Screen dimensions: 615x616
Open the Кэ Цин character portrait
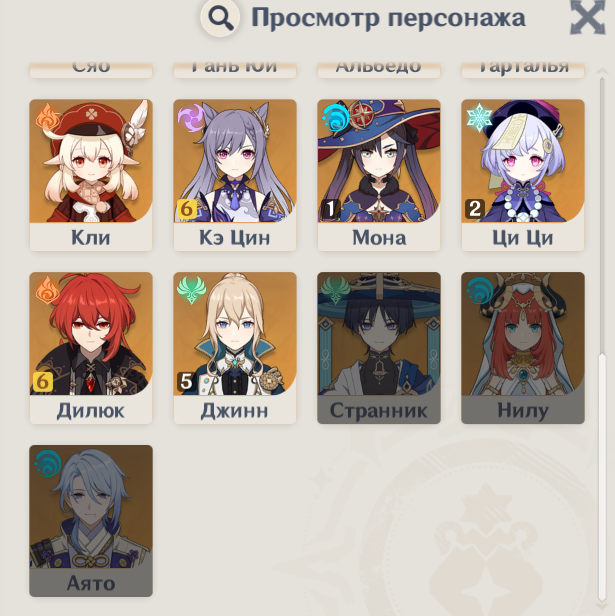click(235, 161)
